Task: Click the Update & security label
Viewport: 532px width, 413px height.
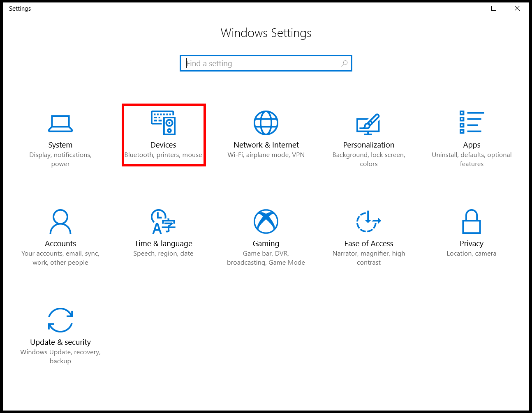Action: (60, 342)
